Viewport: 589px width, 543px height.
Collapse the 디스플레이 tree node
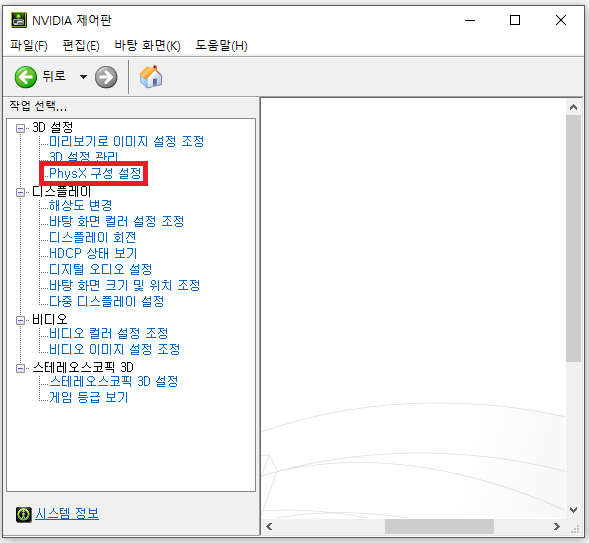(x=20, y=192)
